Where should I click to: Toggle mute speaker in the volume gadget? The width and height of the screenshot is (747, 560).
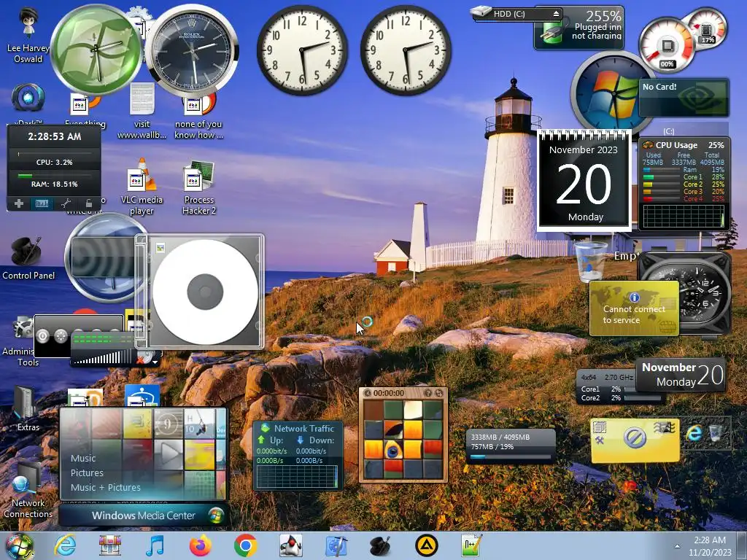click(145, 357)
